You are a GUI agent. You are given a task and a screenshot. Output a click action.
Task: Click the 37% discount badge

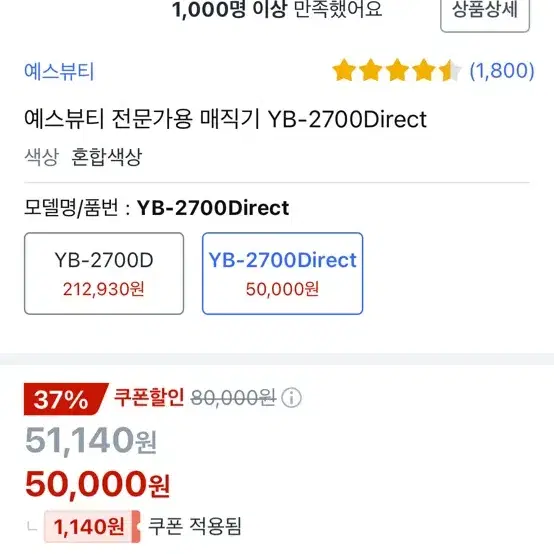pyautogui.click(x=66, y=399)
